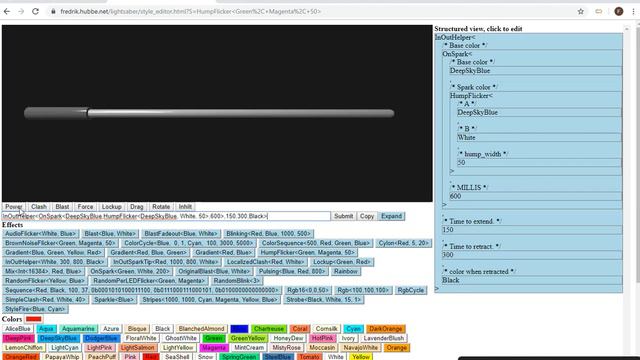Viewport: 640px width, 360px height.
Task: Select OnSpark< node in structured view
Action: coord(457,54)
